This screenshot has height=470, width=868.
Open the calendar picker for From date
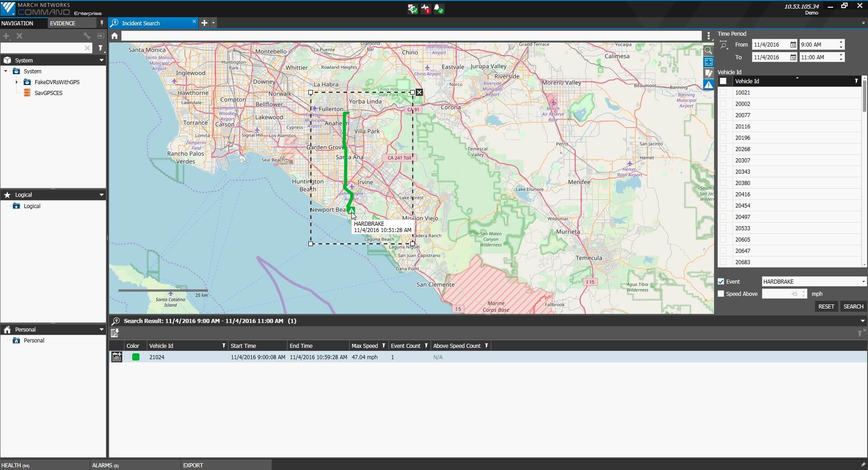pyautogui.click(x=793, y=45)
